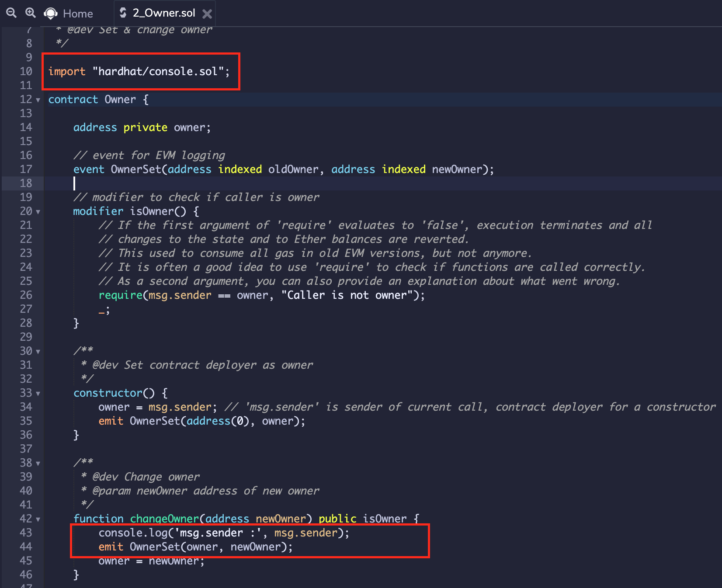Click '@param newOwner address of new owner' comment
Viewport: 722px width, 588px height.
coord(206,491)
